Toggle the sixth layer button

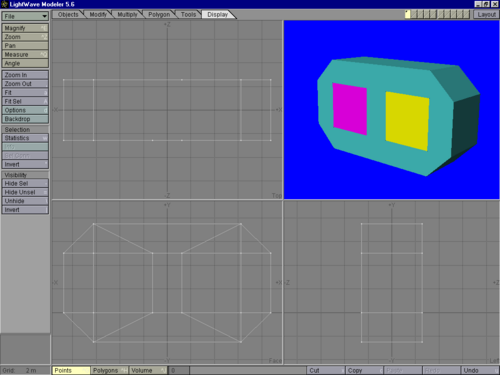[441, 14]
